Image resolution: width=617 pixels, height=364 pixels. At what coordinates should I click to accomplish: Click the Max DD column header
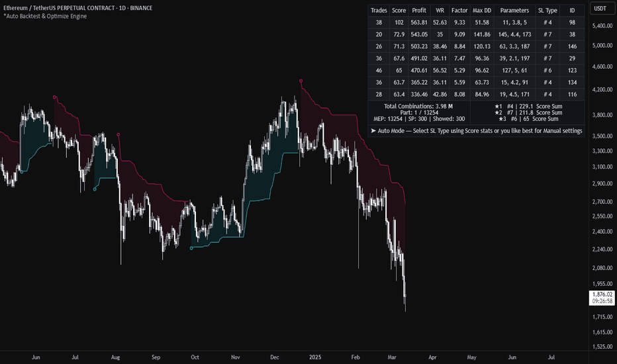482,11
